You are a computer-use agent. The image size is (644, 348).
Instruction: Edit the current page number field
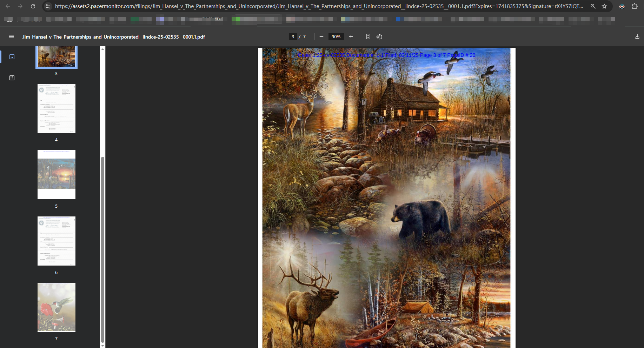(x=293, y=37)
